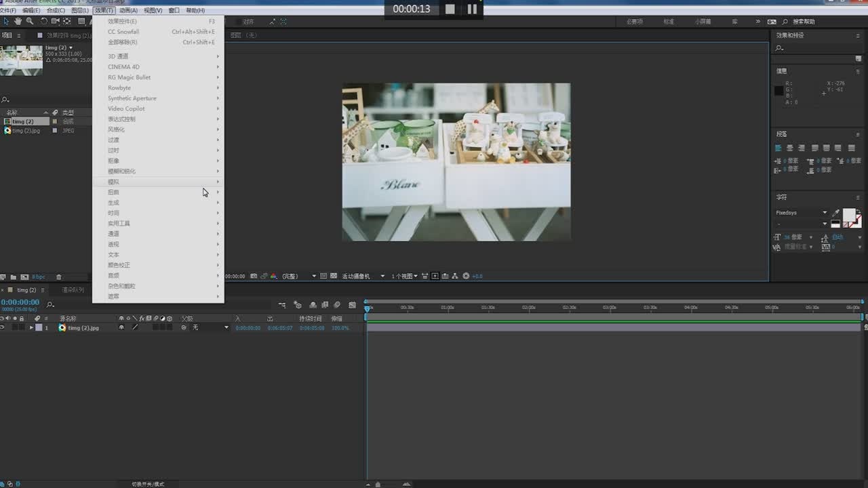The width and height of the screenshot is (868, 488).
Task: Toggle quality switch on timg (2).jpg layer
Action: [x=135, y=327]
